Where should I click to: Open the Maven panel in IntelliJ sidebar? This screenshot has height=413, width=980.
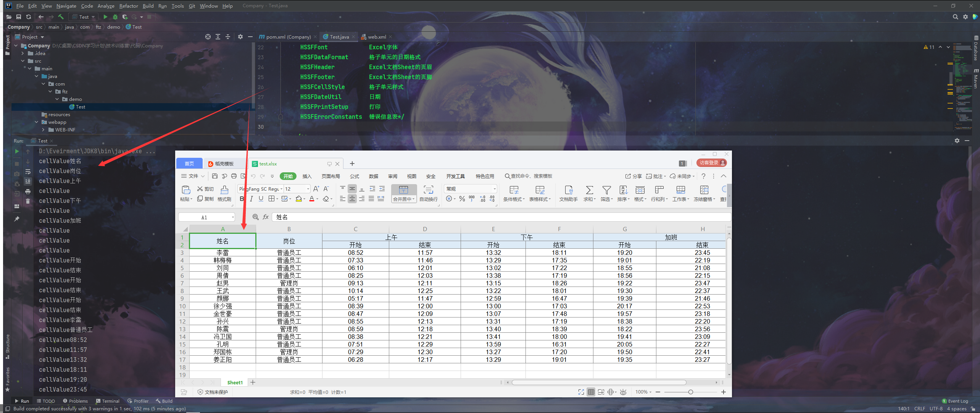click(x=976, y=80)
